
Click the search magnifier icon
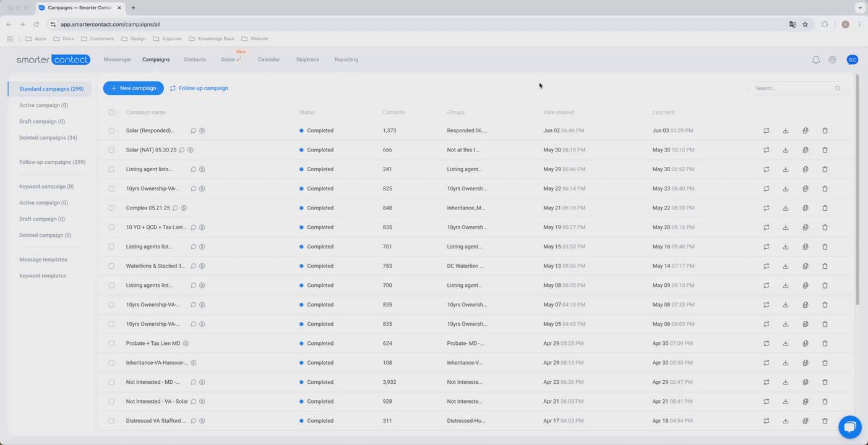click(x=838, y=88)
